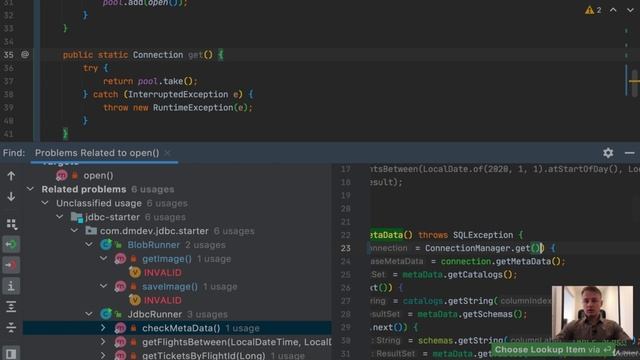Expand getFlightsBetween(LocalDateTime usage node
640x360 pixels.
103,342
